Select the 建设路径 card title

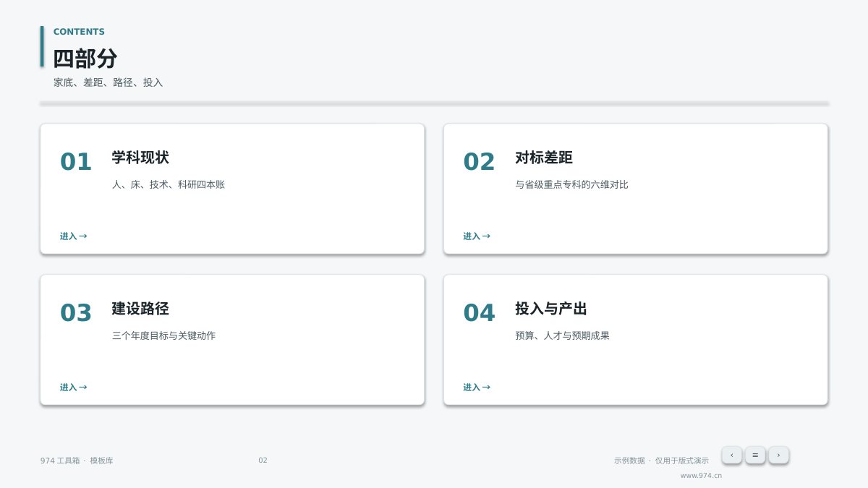(x=140, y=309)
